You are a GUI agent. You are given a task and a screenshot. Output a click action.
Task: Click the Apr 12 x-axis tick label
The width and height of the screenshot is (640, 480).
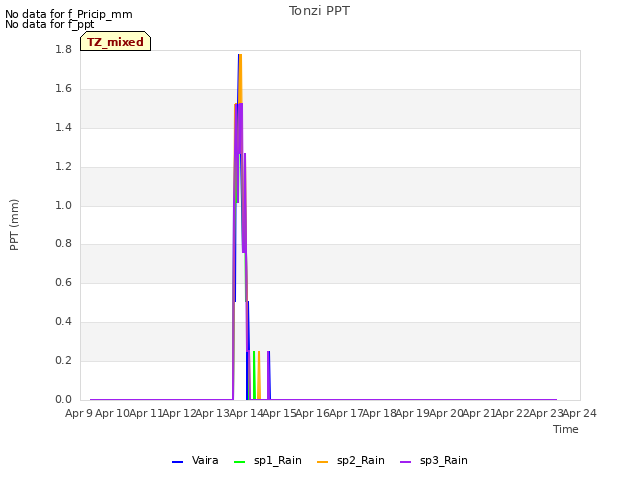(x=179, y=413)
